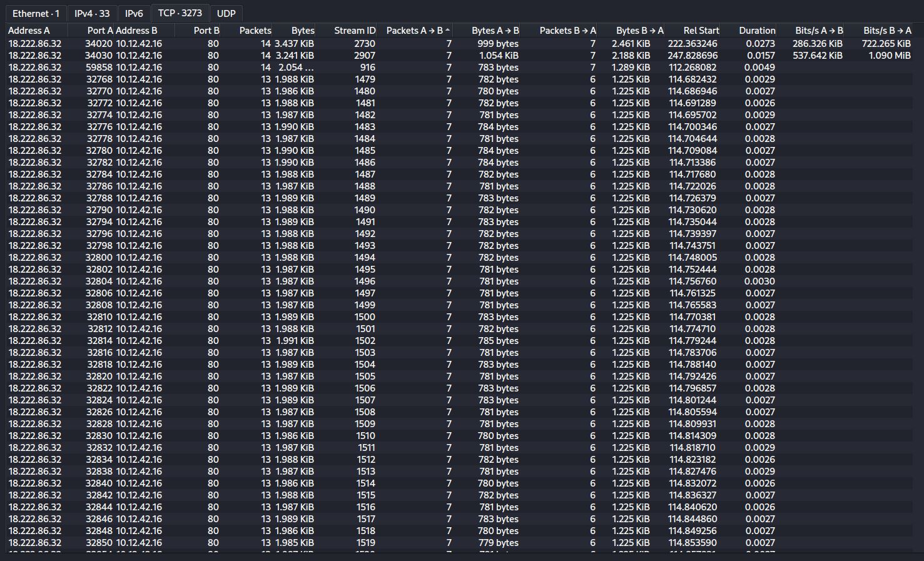Select the row with Port A 34020
Viewport: 924px width, 561px height.
point(460,44)
